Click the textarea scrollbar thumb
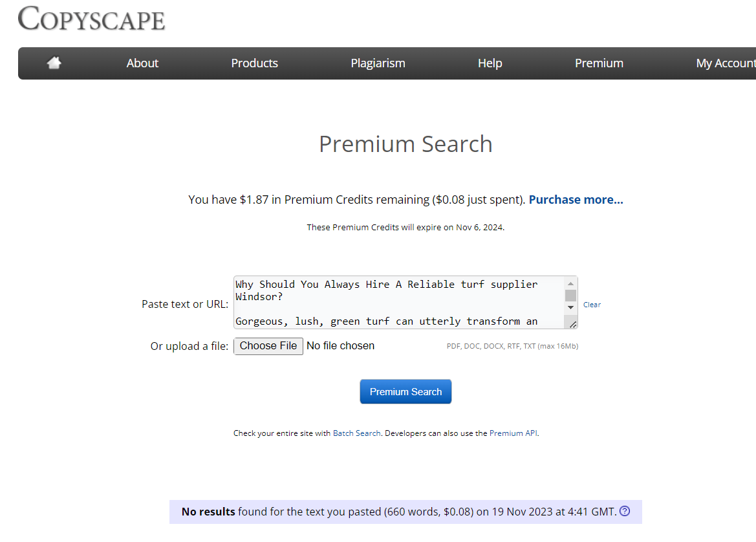 coord(571,296)
